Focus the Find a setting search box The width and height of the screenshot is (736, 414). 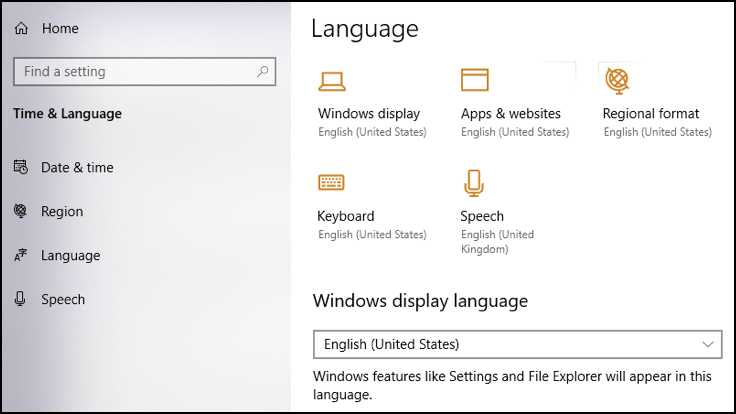[x=145, y=71]
